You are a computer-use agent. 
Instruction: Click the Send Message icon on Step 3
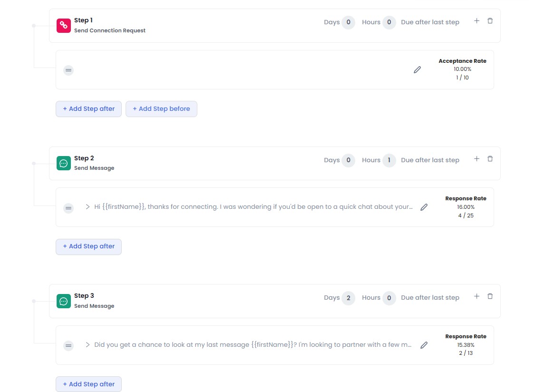click(64, 301)
